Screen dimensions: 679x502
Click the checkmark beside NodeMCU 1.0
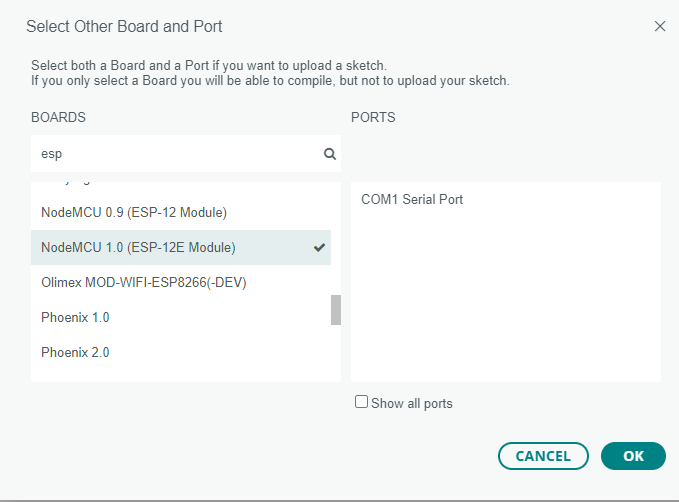320,247
